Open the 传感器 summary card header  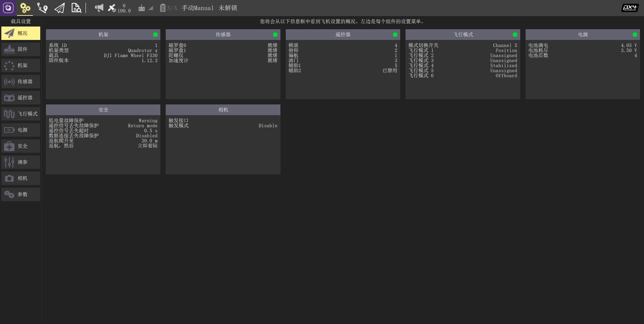point(223,35)
